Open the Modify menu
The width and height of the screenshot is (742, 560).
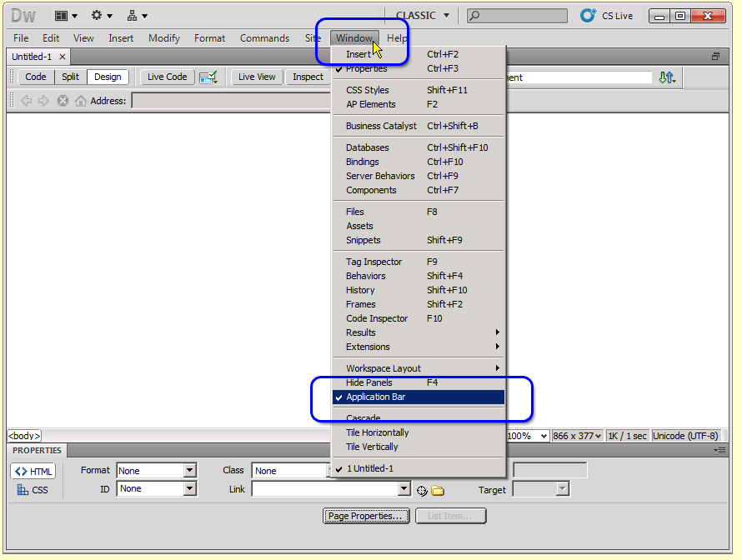(164, 38)
